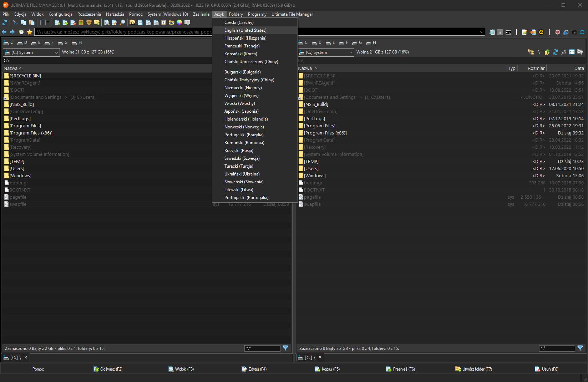Click the Kopiuj (F5) button
The image size is (588, 382).
pyautogui.click(x=327, y=369)
